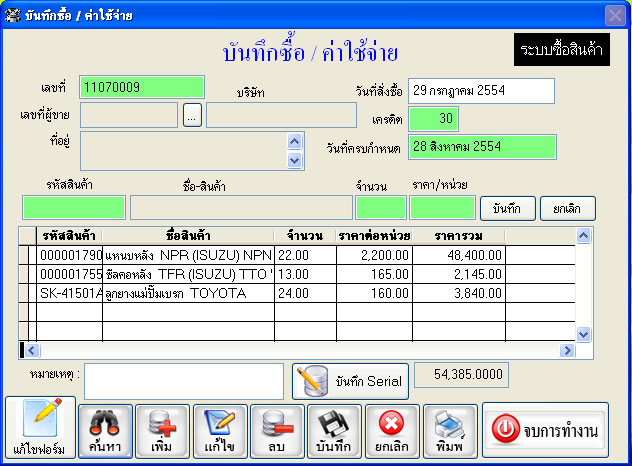Open search with ค้นหา binoculars icon
This screenshot has height=466, width=632.
105,431
